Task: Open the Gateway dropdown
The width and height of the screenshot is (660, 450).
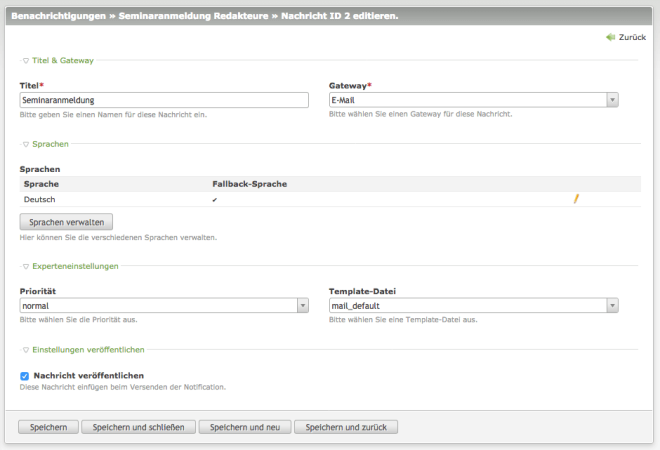Action: (x=473, y=100)
